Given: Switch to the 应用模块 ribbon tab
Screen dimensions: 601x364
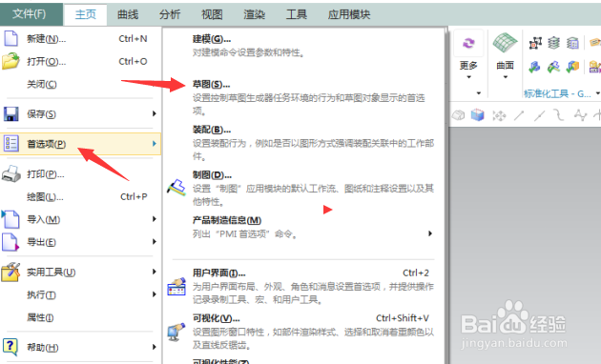Looking at the screenshot, I should pos(349,14).
